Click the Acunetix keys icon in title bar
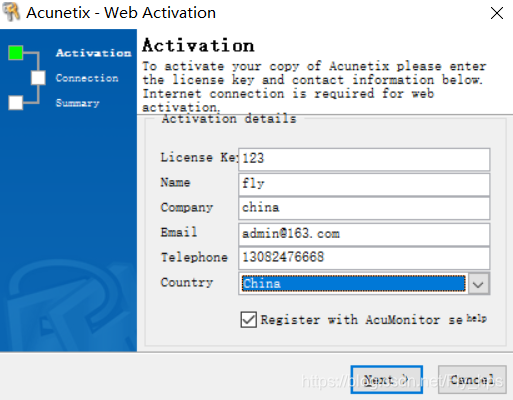 click(11, 12)
